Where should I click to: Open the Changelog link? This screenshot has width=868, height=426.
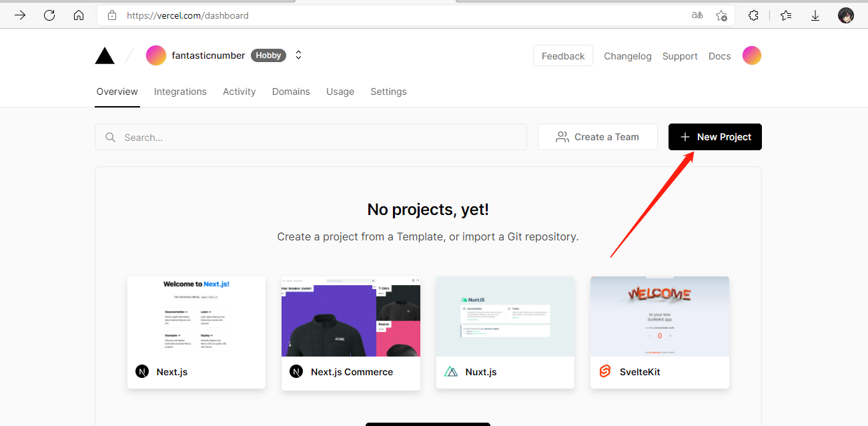(627, 56)
